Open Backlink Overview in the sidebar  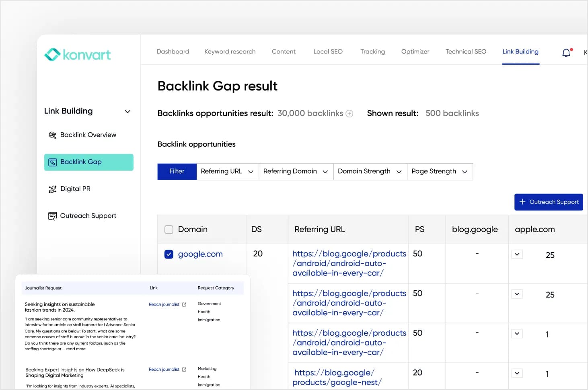point(88,135)
